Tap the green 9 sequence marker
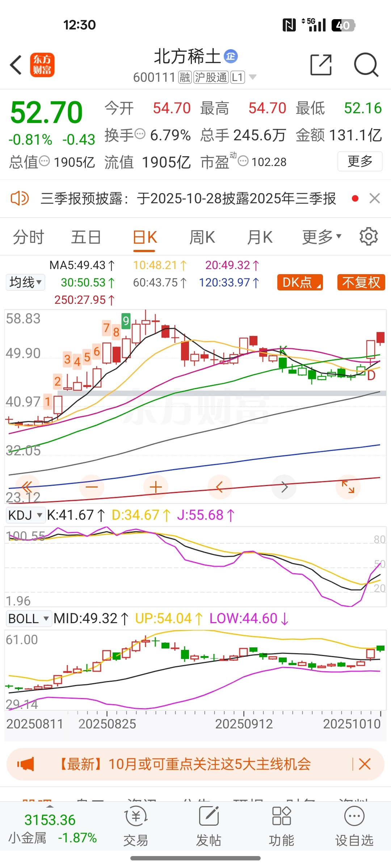 coord(126,321)
